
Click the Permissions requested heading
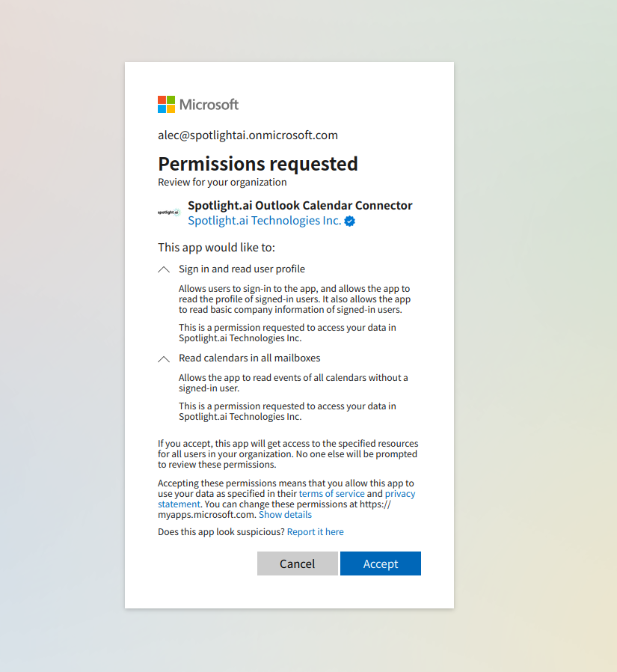(x=258, y=164)
